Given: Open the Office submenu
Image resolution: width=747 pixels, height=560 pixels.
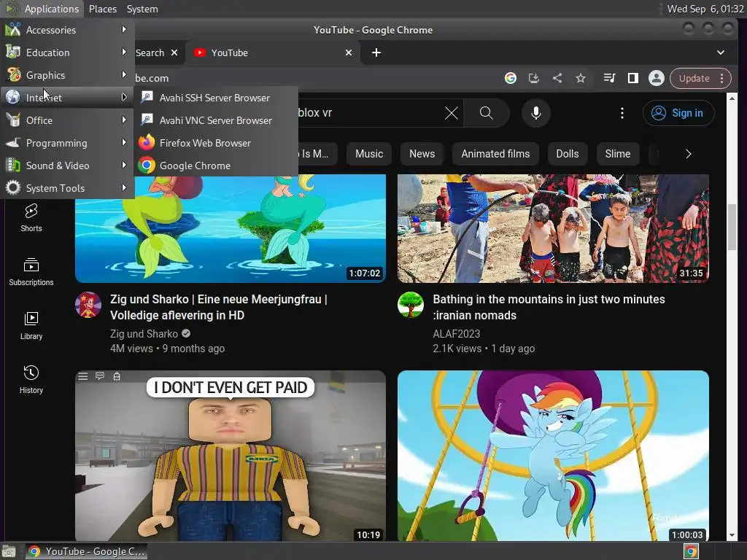Looking at the screenshot, I should coord(67,120).
